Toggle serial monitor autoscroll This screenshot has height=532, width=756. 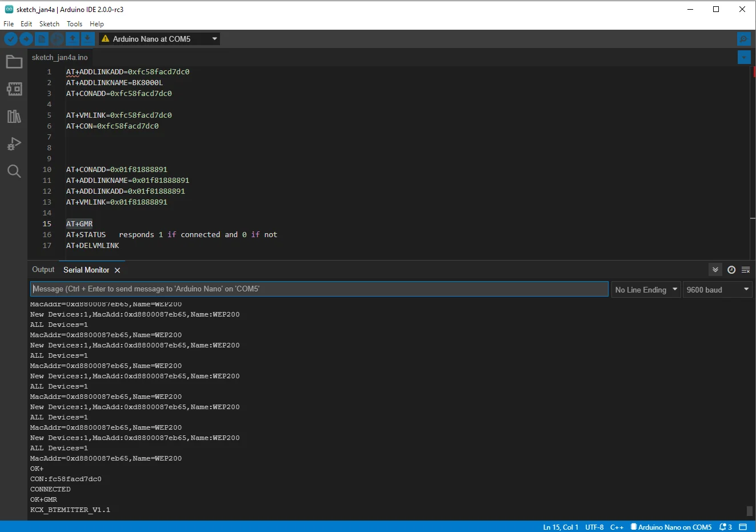(715, 270)
